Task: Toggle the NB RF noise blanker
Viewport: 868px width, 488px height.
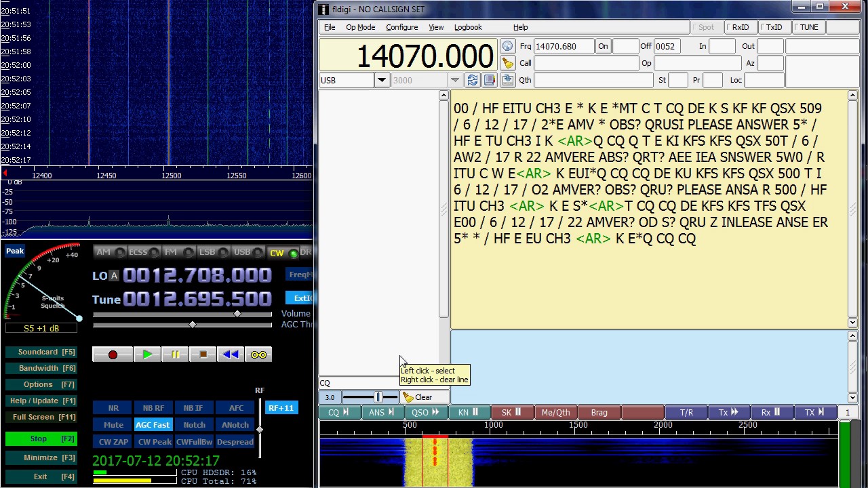Action: point(153,408)
